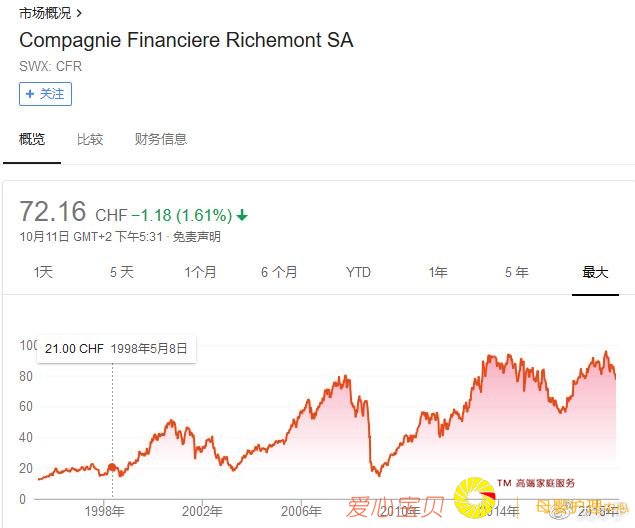Select the 5天 time range

click(x=121, y=272)
